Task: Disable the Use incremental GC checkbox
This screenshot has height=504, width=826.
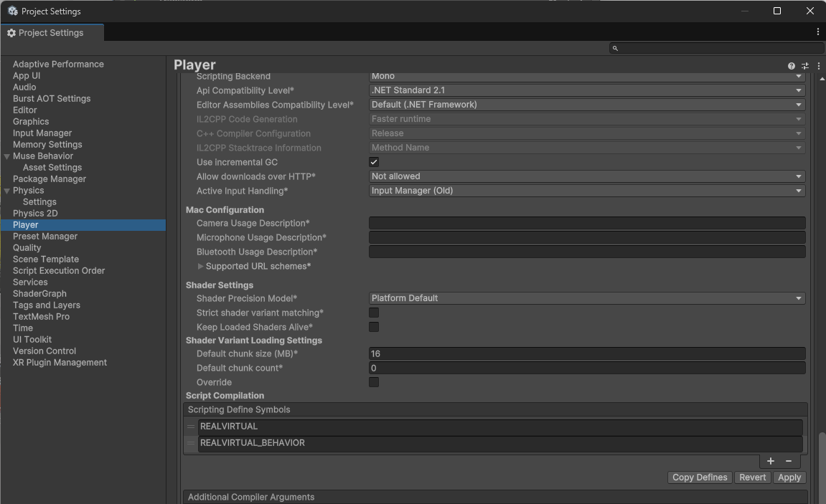Action: [x=374, y=163]
